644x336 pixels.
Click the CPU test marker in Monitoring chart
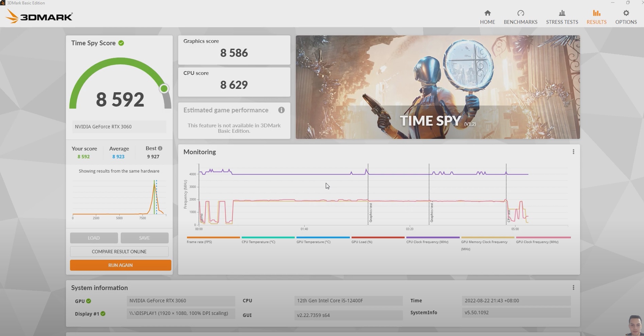[509, 216]
